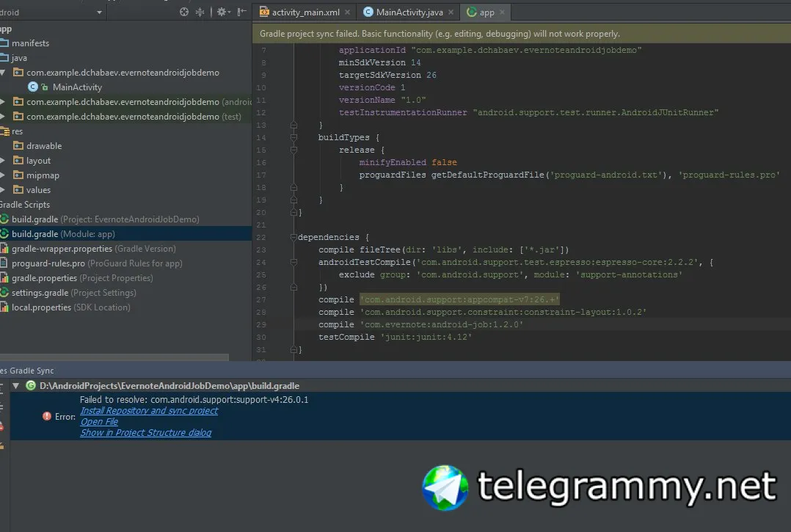This screenshot has height=532, width=791.
Task: Select the java folder row
Action: tap(125, 57)
